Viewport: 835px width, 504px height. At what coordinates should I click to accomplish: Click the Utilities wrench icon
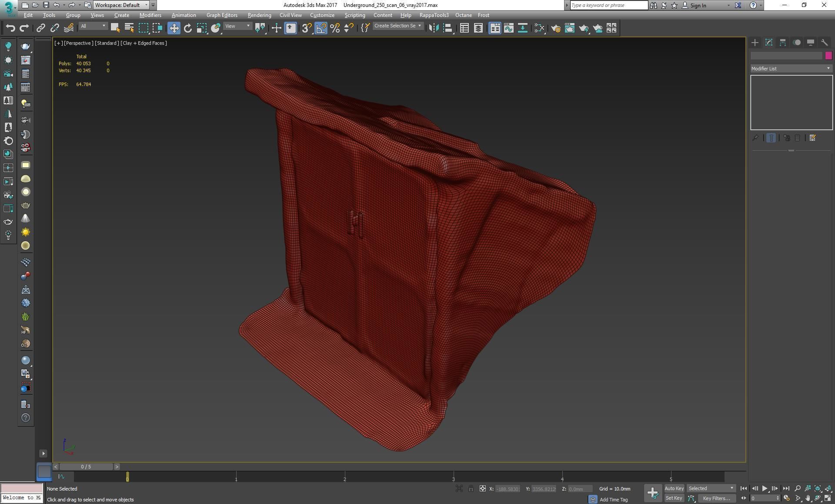pyautogui.click(x=824, y=43)
